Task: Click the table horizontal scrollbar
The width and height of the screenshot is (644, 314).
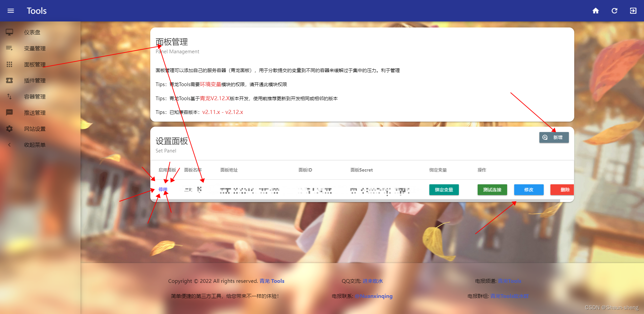Action: click(x=356, y=200)
